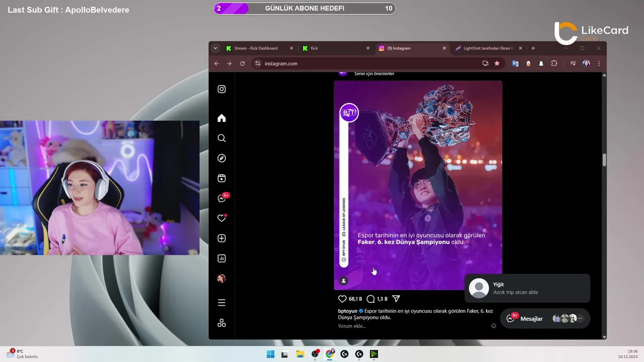This screenshot has height=362, width=644.
Task: Open Chrome tab search chevron dropdown
Action: [x=216, y=48]
